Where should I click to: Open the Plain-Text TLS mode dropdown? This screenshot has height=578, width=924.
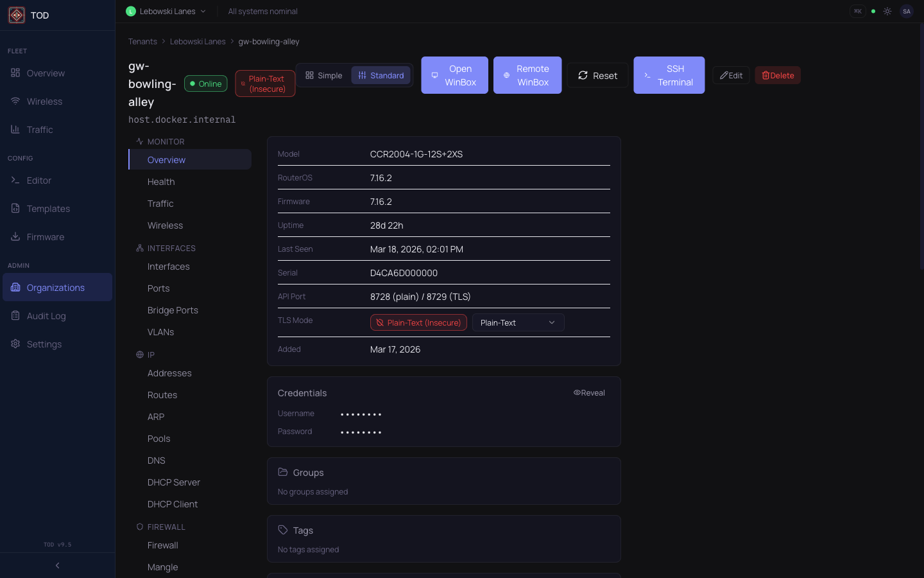point(518,322)
